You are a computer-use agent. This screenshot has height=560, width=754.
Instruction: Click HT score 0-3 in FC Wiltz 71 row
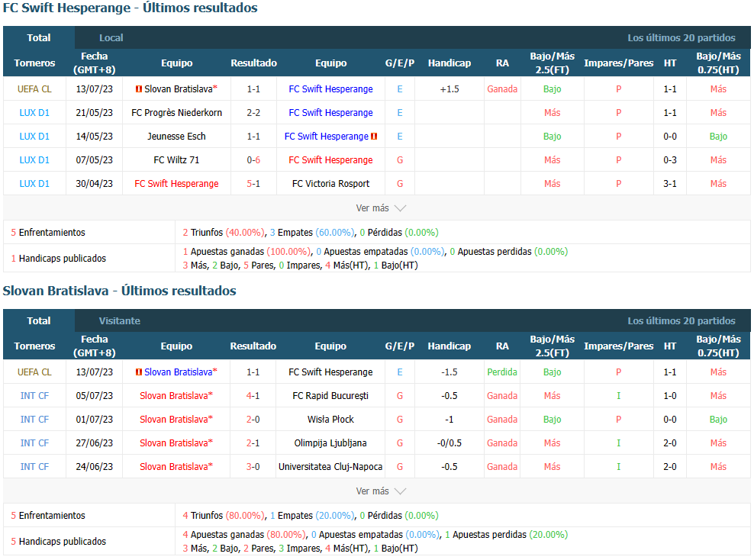pos(670,159)
